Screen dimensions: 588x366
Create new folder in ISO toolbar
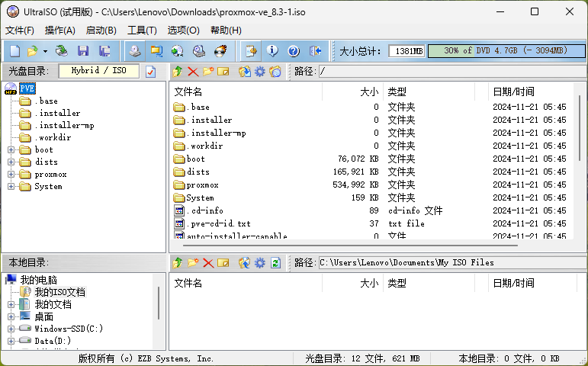click(208, 71)
